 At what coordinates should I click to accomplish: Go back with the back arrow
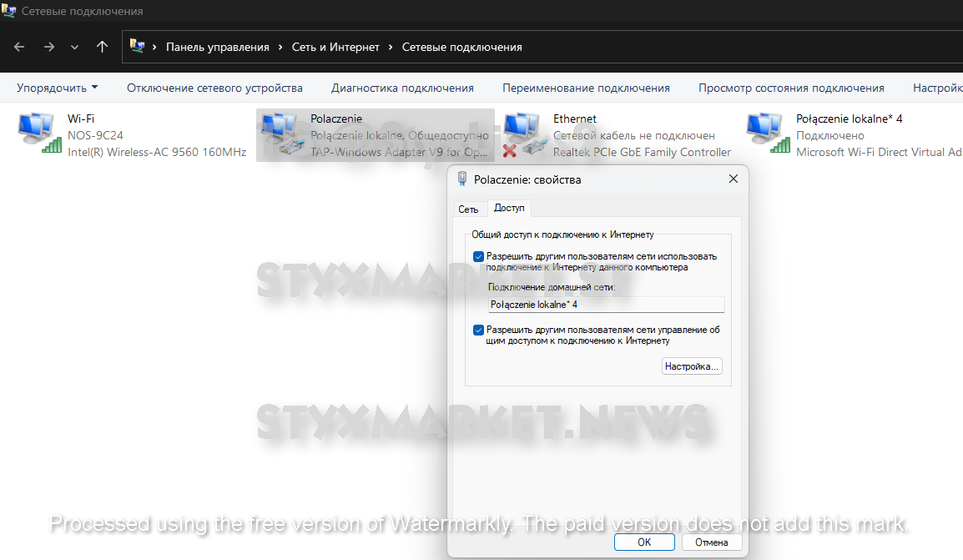19,47
